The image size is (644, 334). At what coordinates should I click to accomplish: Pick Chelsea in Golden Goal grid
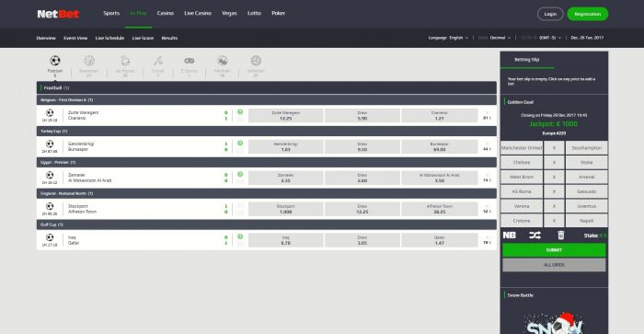coord(522,162)
